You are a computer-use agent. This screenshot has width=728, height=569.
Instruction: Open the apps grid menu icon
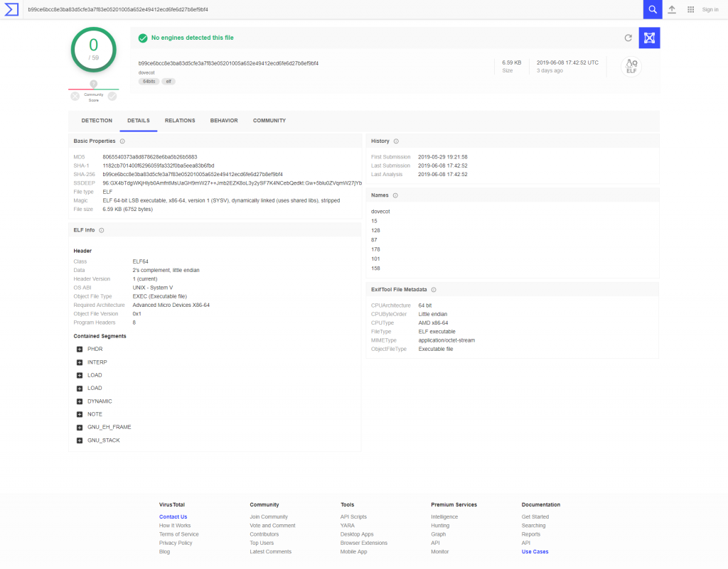(691, 9)
